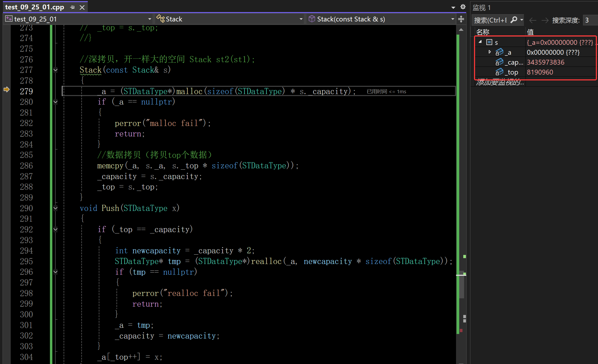Click the value 3435973836 in watch
598x364 pixels.
pyautogui.click(x=545, y=62)
